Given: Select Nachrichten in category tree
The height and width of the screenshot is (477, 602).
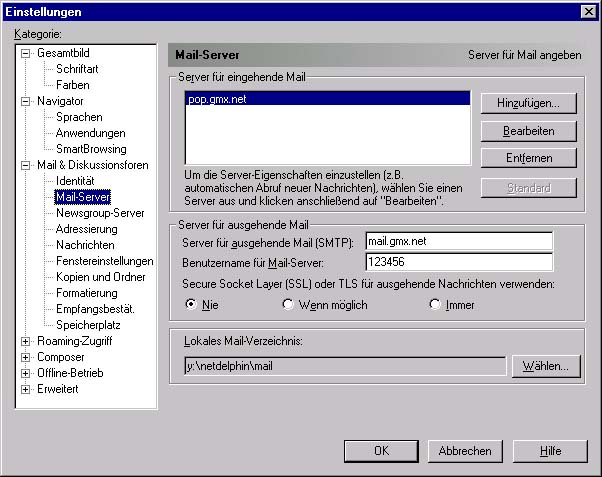Looking at the screenshot, I should click(85, 245).
